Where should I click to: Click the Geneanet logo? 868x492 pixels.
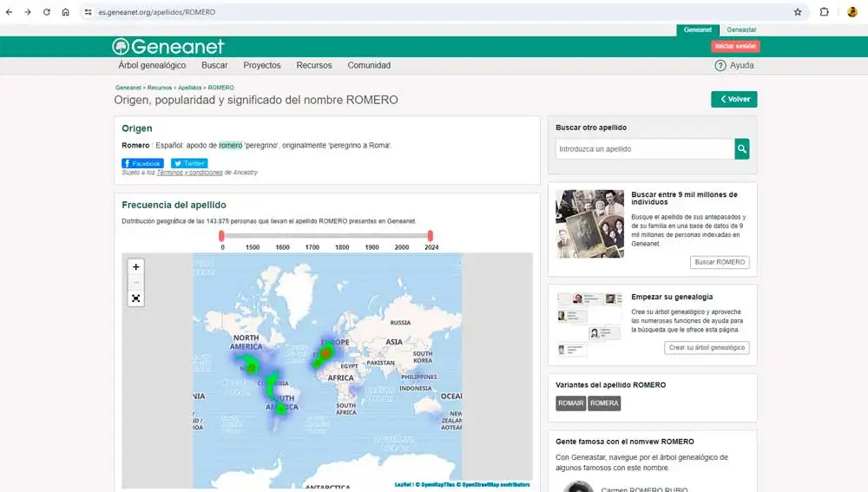[x=168, y=47]
